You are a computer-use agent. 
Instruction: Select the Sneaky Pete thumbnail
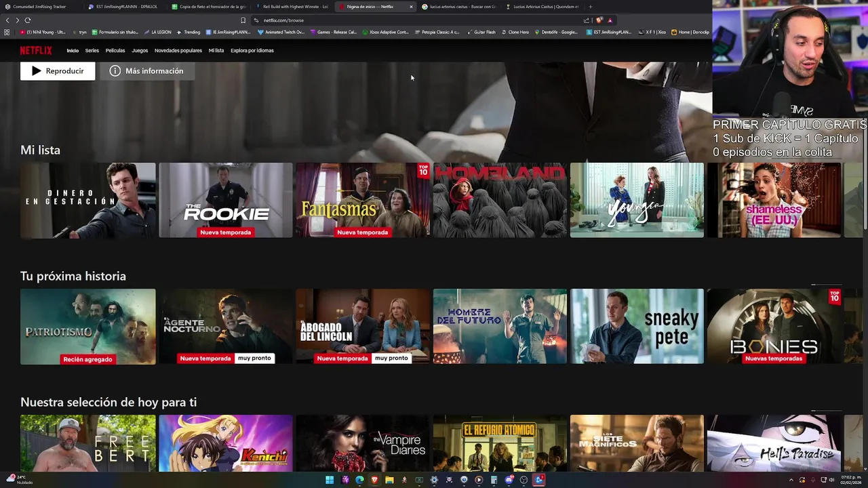coord(637,327)
